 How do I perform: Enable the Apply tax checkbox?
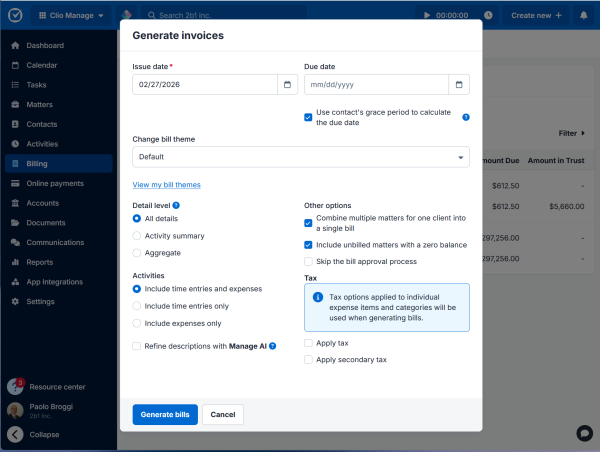(x=308, y=343)
